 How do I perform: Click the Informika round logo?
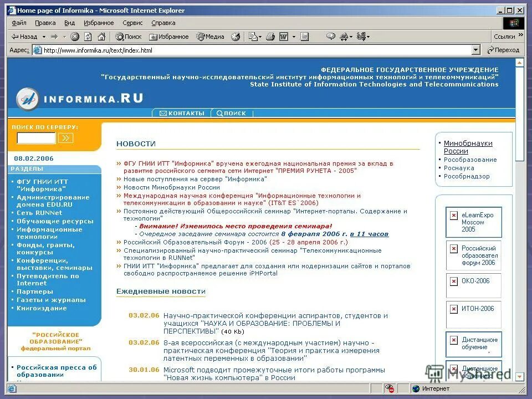pos(28,99)
